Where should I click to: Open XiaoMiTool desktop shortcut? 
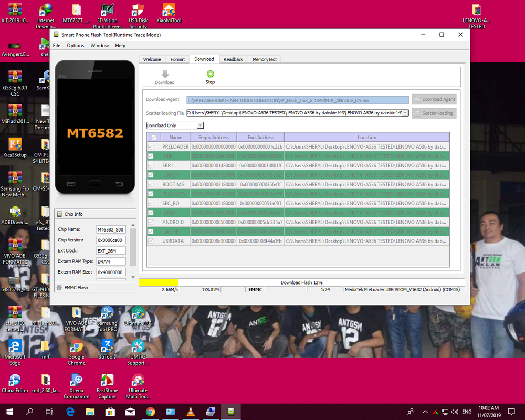coord(169,13)
